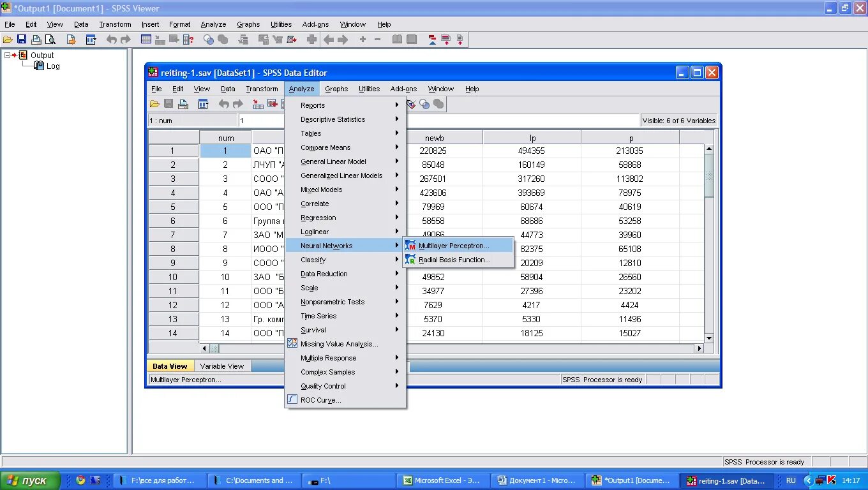This screenshot has width=868, height=490.
Task: Save output icon in Viewer toolbar
Action: click(x=22, y=40)
